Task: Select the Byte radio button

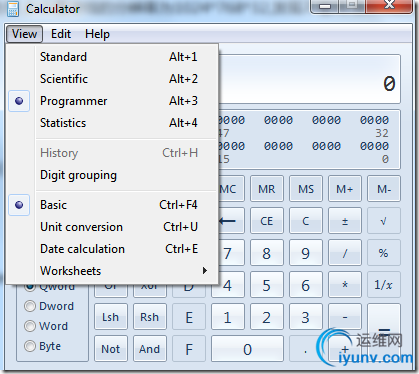Action: 42,346
